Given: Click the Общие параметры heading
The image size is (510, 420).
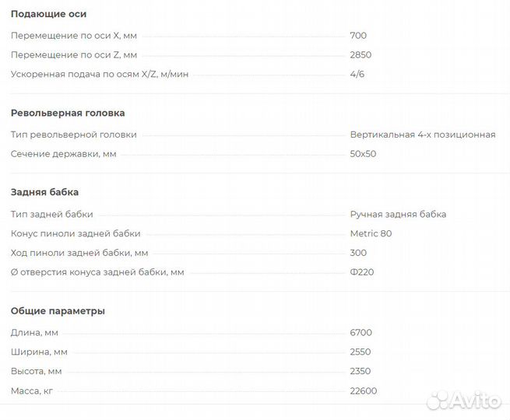Looking at the screenshot, I should pos(58,311).
